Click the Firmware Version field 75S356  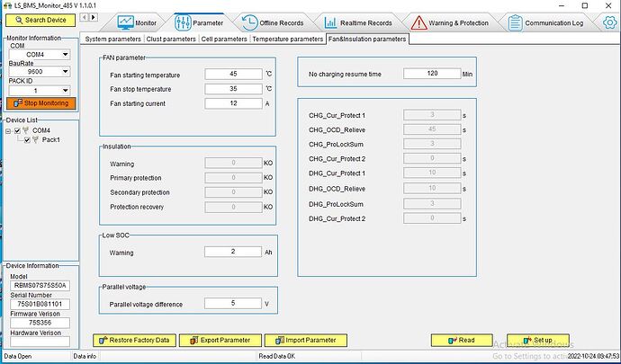40,323
